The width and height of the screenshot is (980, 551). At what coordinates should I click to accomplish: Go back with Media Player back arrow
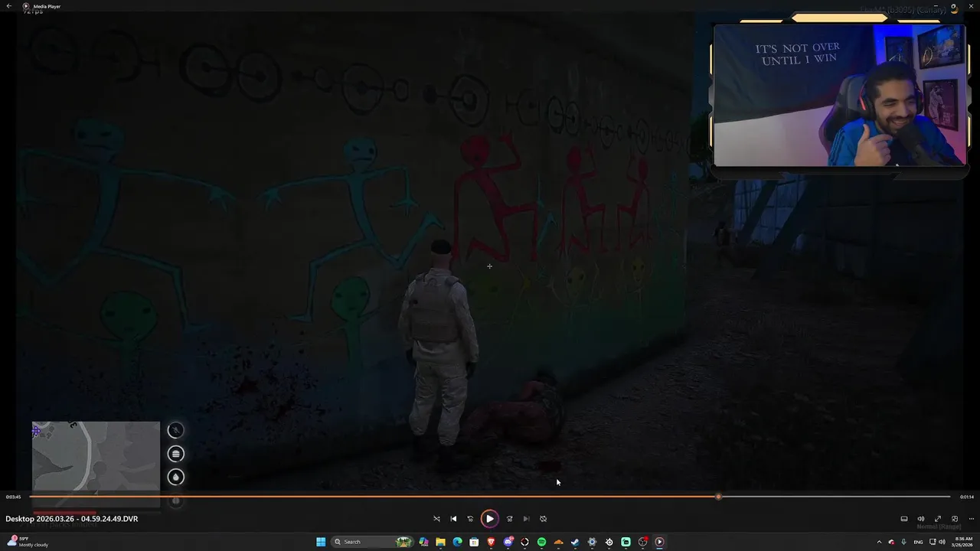(x=9, y=6)
